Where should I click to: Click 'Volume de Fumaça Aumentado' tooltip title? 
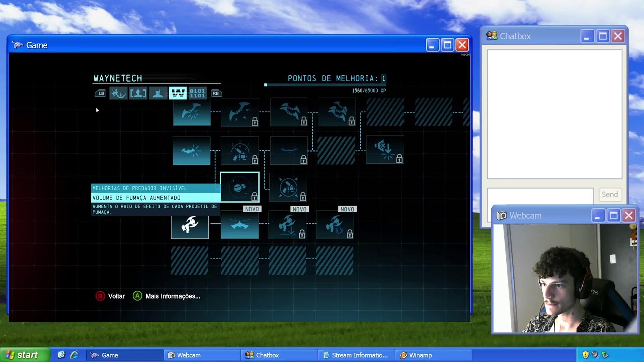click(136, 198)
